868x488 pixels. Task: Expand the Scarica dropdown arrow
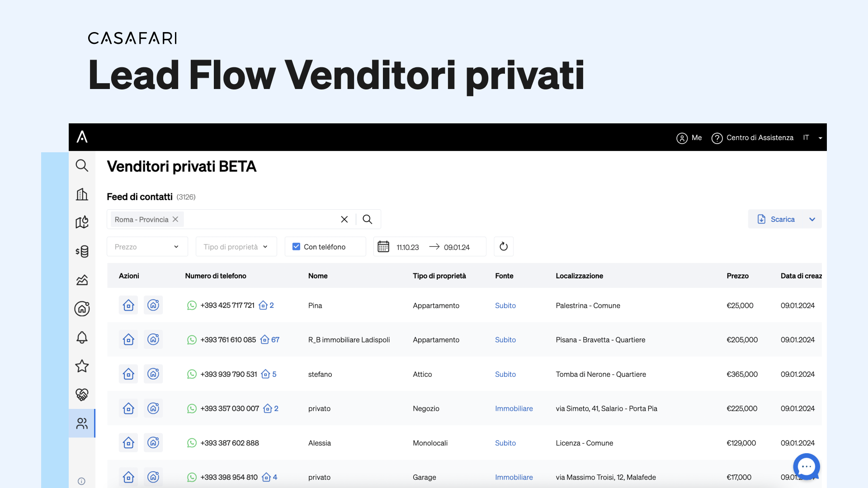(x=812, y=219)
